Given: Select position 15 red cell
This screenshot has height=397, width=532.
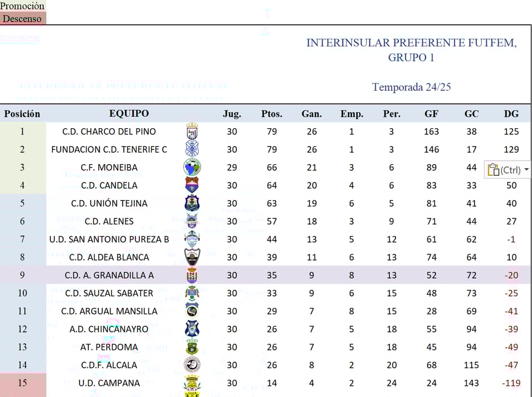Looking at the screenshot, I should pos(23,383).
